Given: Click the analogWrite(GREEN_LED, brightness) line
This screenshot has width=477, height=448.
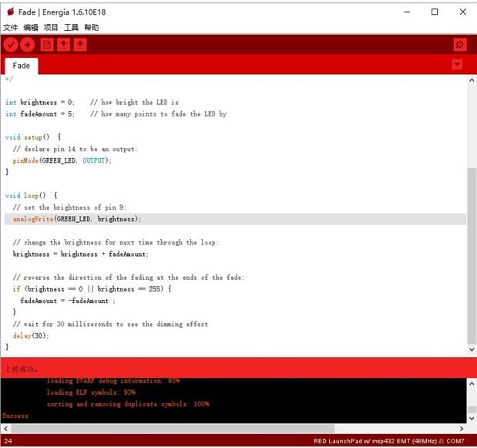Looking at the screenshot, I should pyautogui.click(x=77, y=219).
